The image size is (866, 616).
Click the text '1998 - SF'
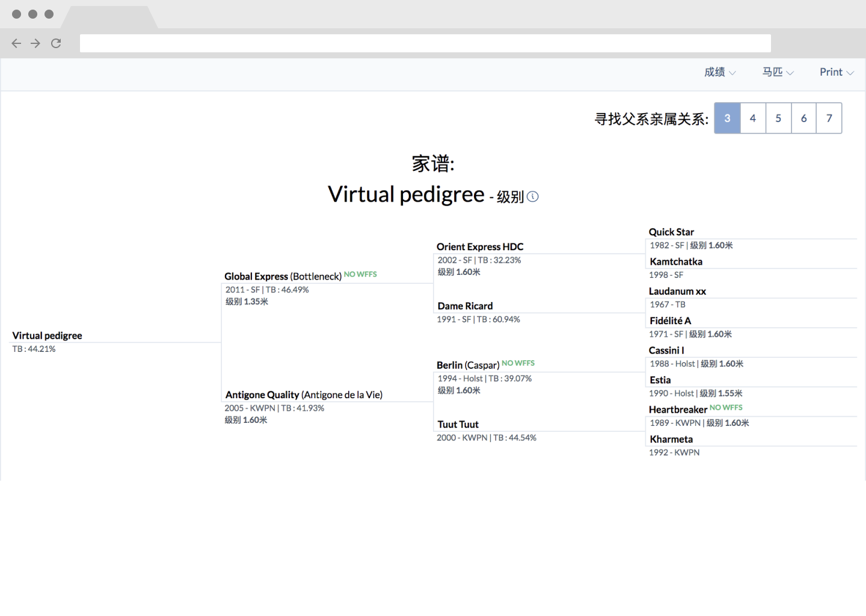666,276
